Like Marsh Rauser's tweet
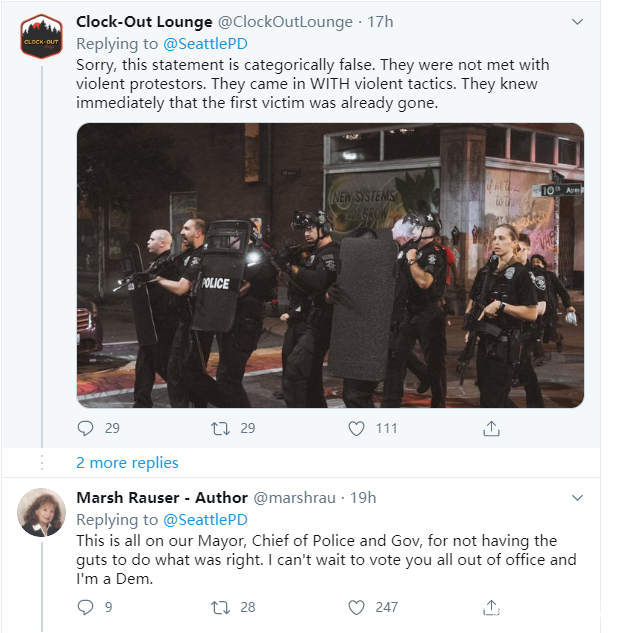The image size is (617, 633). point(357,607)
